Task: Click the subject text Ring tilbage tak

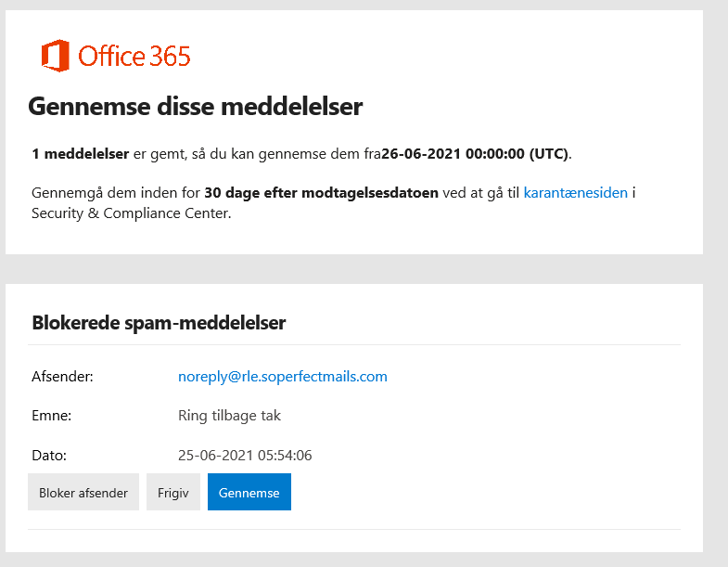Action: click(229, 416)
